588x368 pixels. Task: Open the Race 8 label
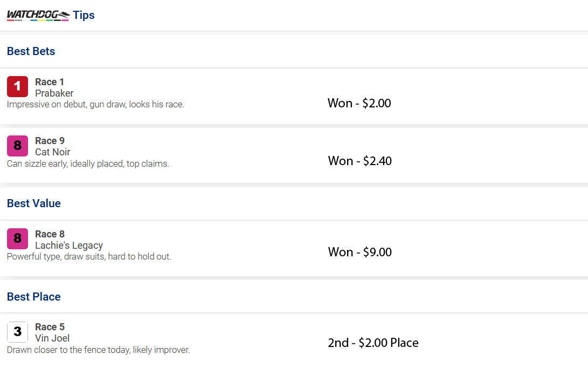point(50,234)
